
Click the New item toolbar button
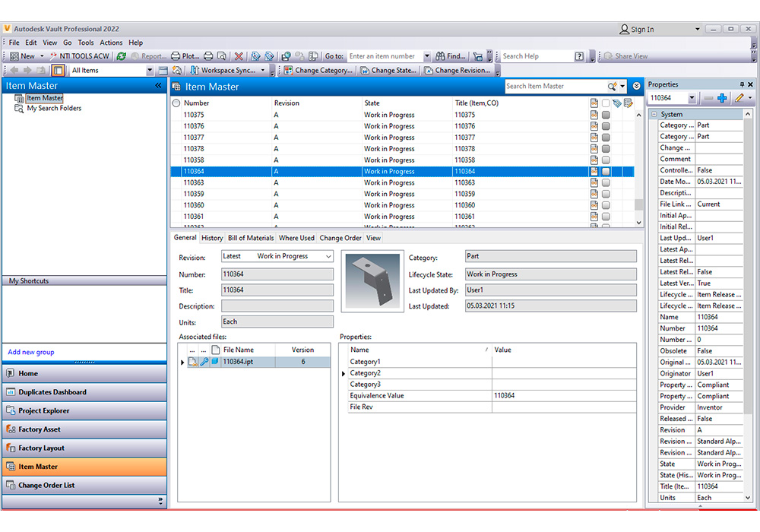point(23,56)
